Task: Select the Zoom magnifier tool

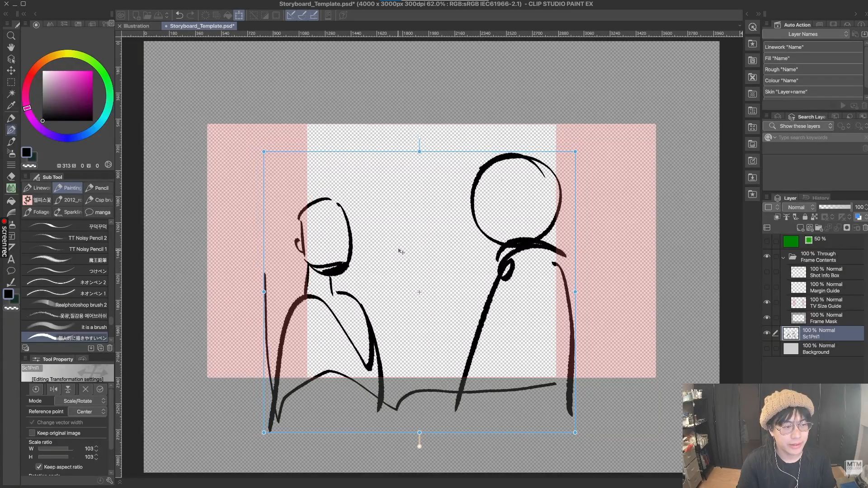Action: click(11, 36)
